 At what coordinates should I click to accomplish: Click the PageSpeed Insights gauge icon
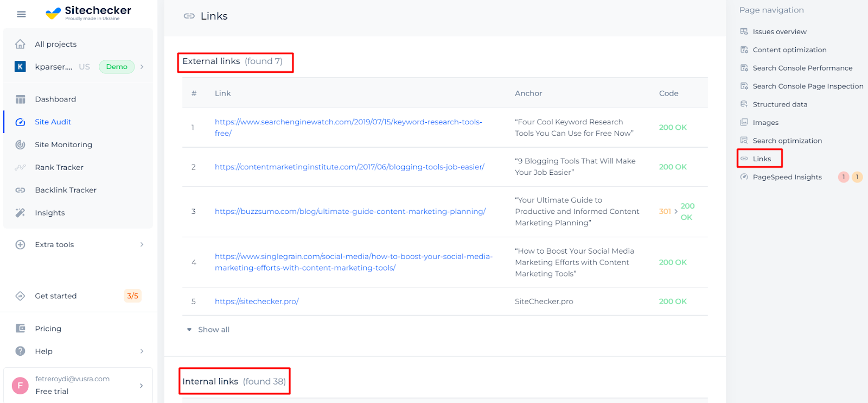tap(744, 177)
